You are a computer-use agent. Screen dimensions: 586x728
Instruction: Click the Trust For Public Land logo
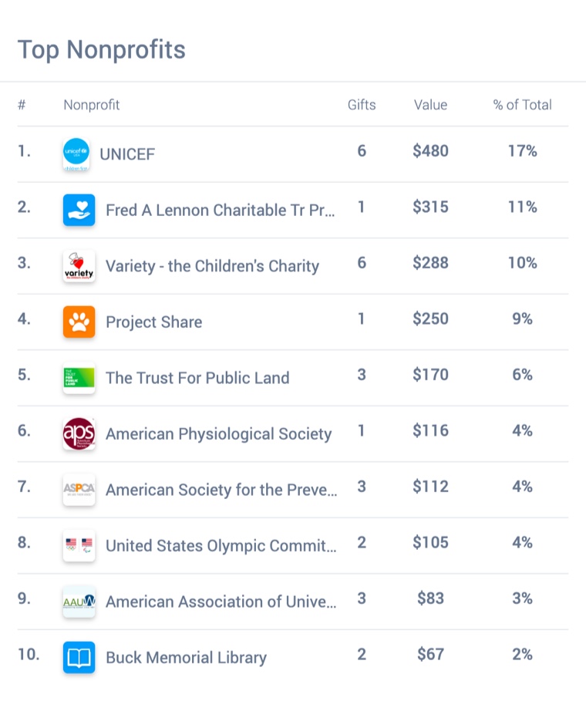click(x=79, y=378)
